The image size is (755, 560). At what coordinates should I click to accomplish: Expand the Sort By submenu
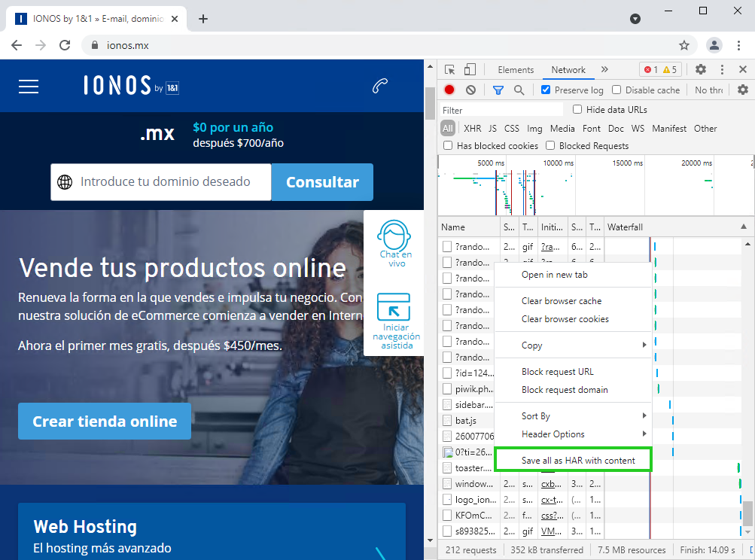coord(573,416)
